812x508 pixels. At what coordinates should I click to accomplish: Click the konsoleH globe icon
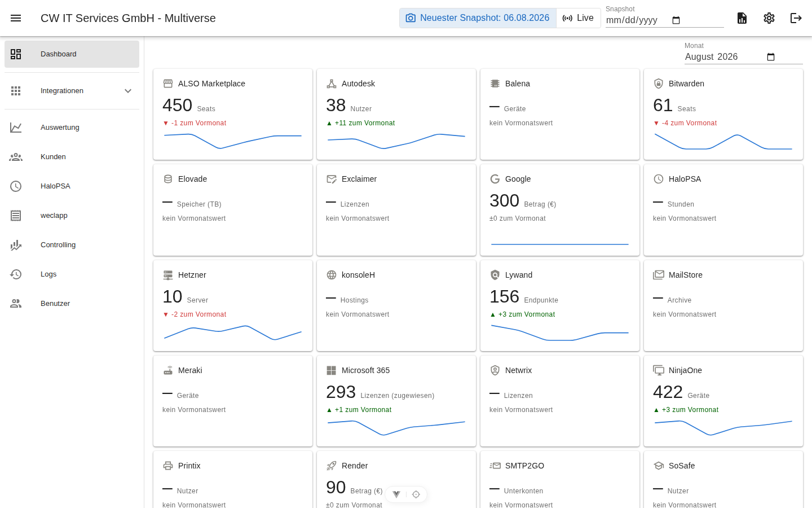tap(332, 275)
